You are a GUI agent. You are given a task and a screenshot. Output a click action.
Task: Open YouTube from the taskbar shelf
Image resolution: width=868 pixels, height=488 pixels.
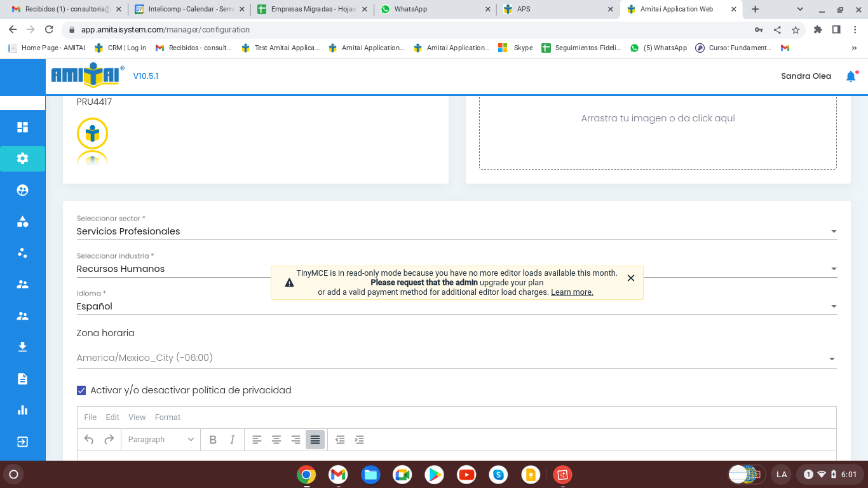[466, 475]
